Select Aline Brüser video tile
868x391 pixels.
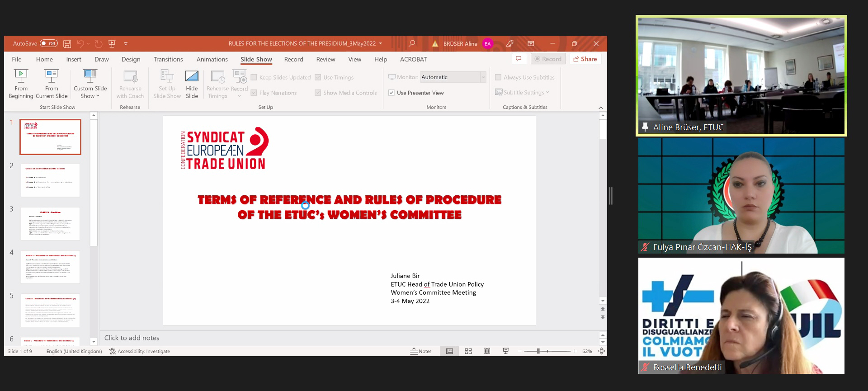tap(741, 75)
